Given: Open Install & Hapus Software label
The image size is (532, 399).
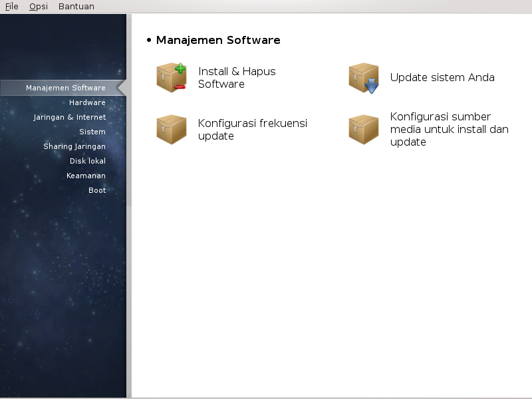Looking at the screenshot, I should coord(237,78).
